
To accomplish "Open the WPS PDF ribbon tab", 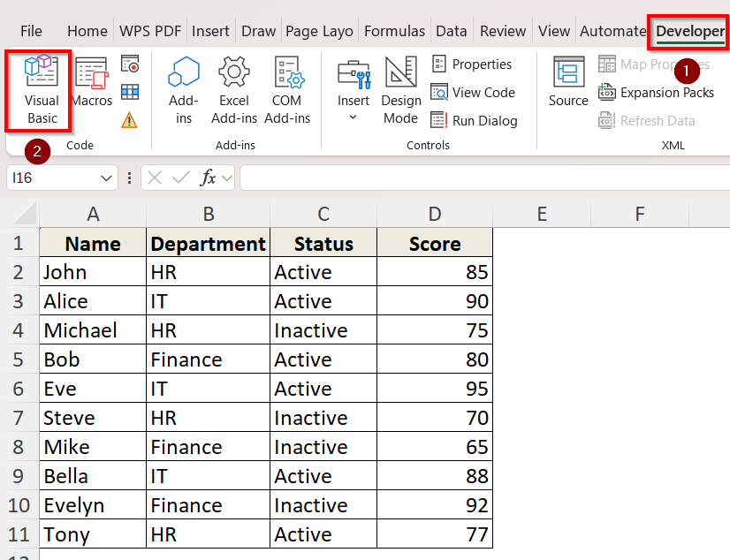I will click(150, 30).
